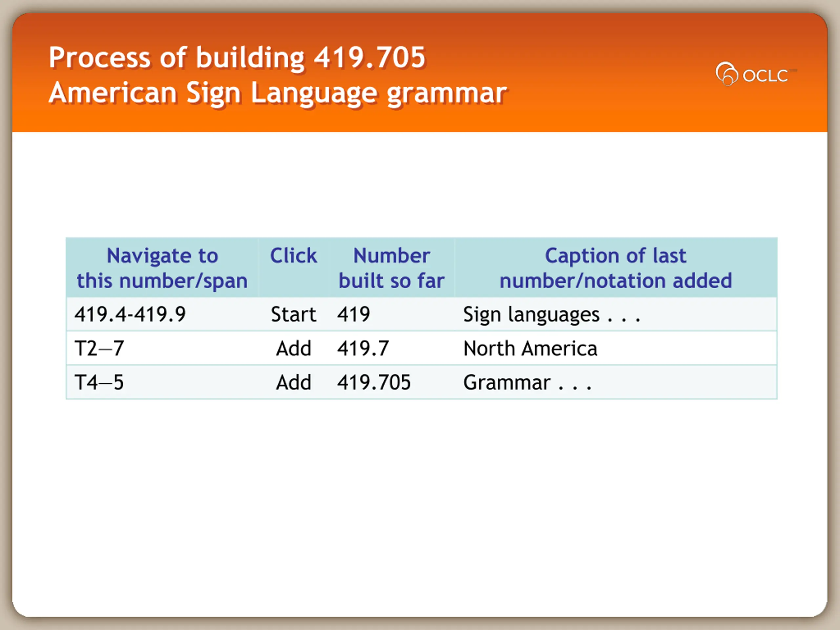Select the 'Number built so far' header
The width and height of the screenshot is (840, 630).
[391, 268]
